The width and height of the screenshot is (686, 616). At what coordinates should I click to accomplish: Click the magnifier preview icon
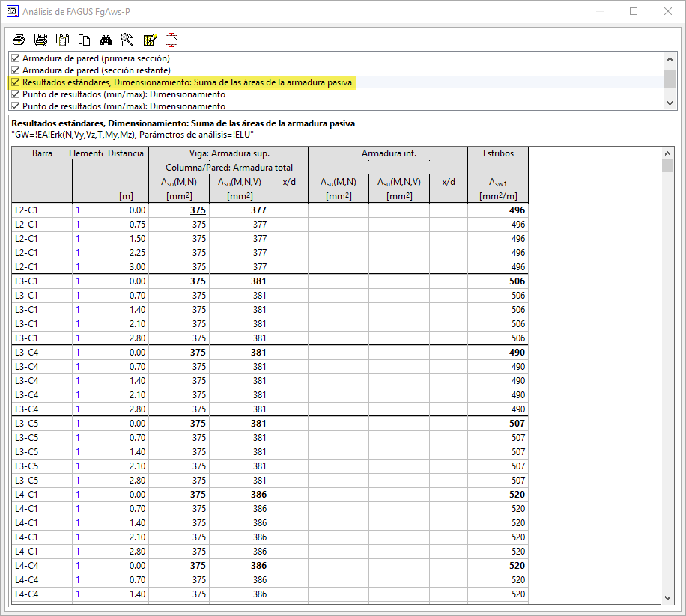tap(127, 40)
